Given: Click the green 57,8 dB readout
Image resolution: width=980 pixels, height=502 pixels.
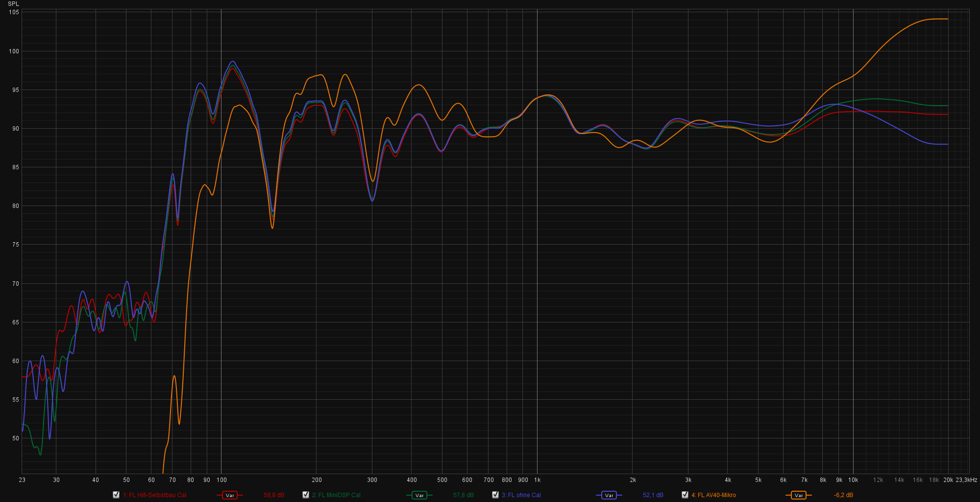Looking at the screenshot, I should [463, 495].
